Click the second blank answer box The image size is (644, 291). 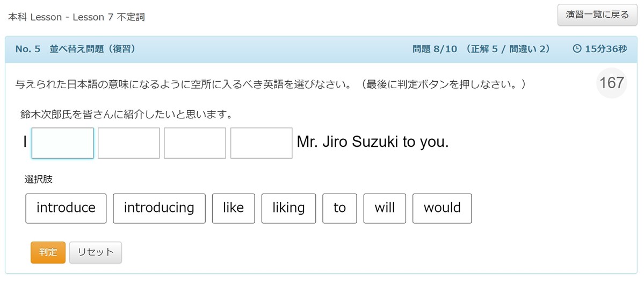pos(128,143)
